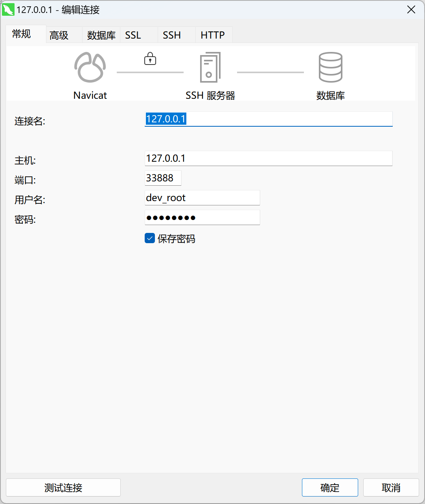Click the Navicat logo icon in diagram
The width and height of the screenshot is (425, 504).
(x=90, y=67)
